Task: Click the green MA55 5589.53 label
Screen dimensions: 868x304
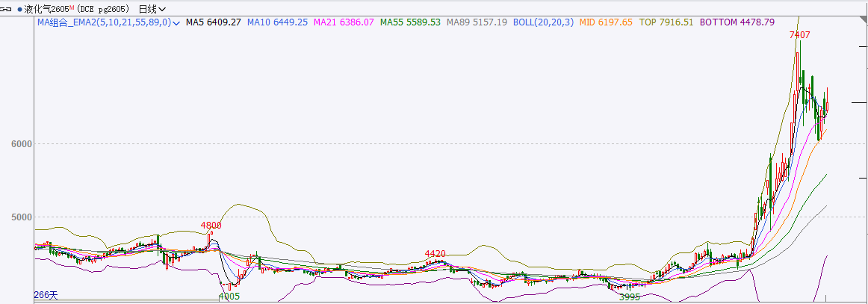Action: [410, 22]
